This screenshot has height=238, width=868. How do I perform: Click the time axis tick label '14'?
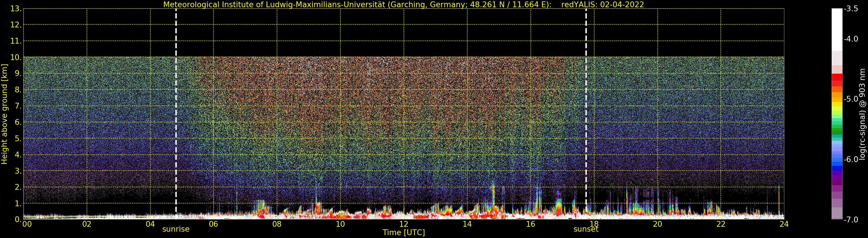point(467,224)
